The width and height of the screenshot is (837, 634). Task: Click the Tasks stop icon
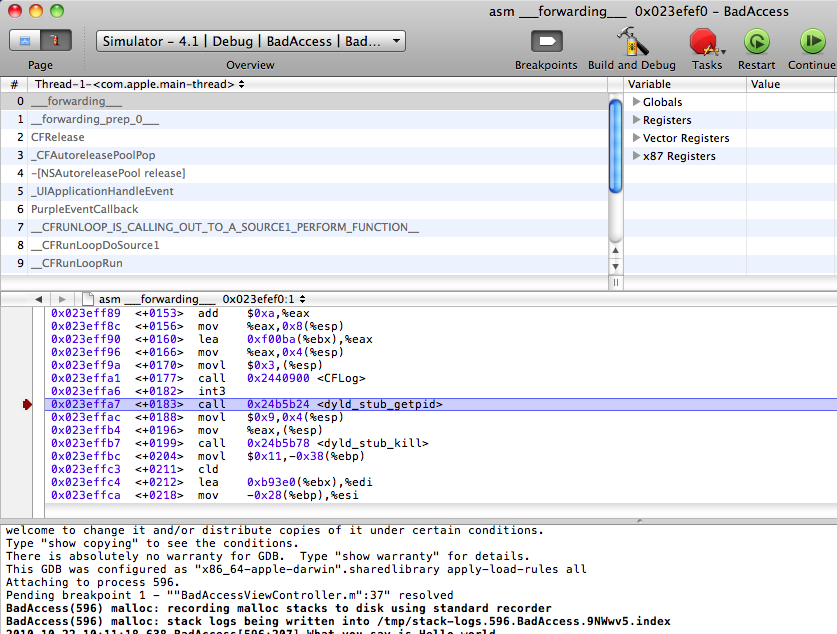click(704, 42)
